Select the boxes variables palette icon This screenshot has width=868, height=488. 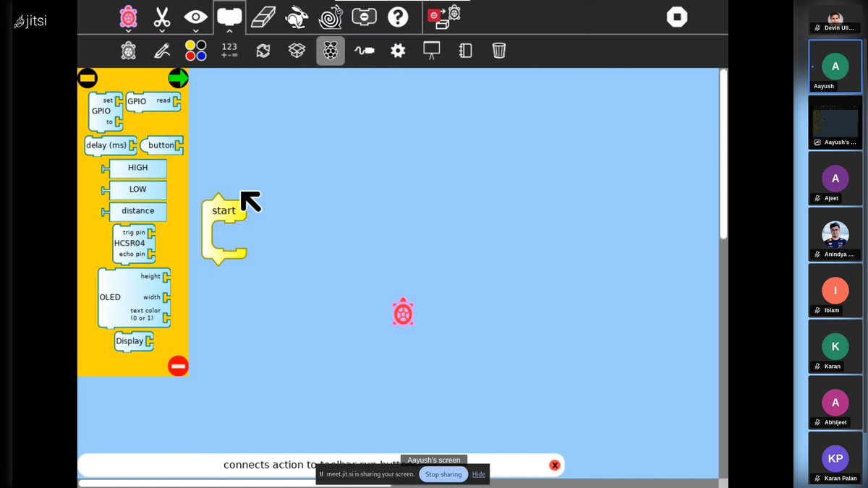point(297,51)
